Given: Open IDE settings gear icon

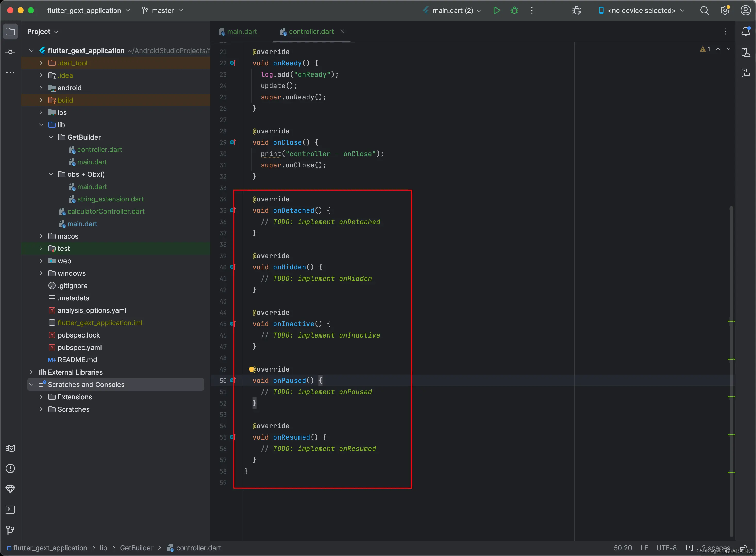Looking at the screenshot, I should coord(725,10).
